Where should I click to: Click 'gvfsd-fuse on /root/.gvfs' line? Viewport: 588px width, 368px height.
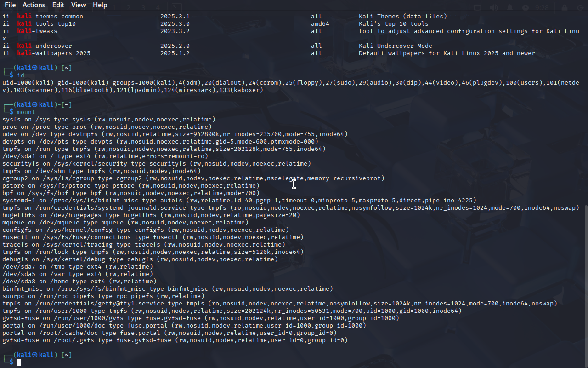point(175,340)
